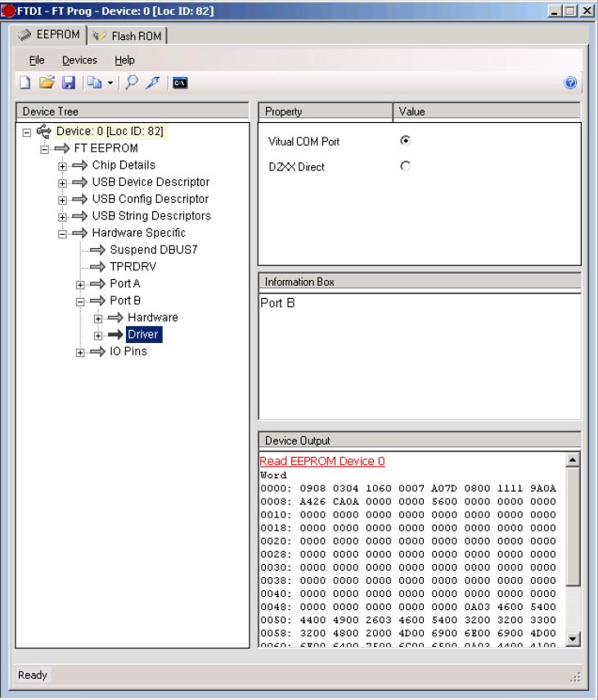Open the File menu
The height and width of the screenshot is (700, 598).
37,61
